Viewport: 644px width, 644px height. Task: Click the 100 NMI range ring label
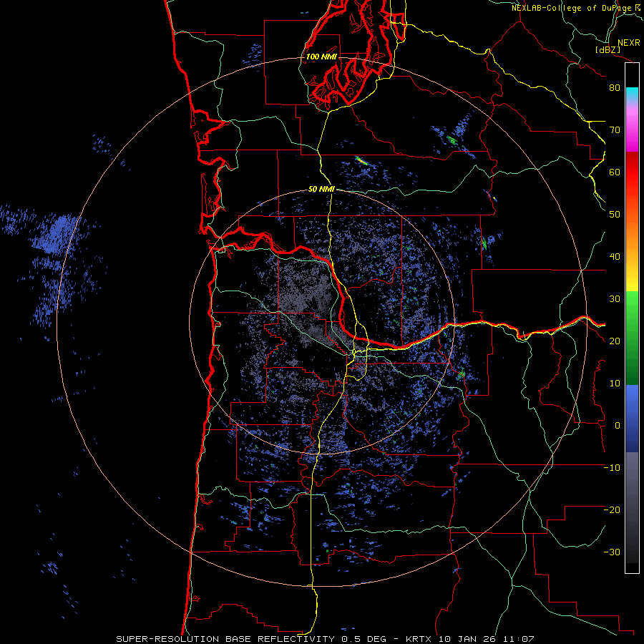point(321,57)
